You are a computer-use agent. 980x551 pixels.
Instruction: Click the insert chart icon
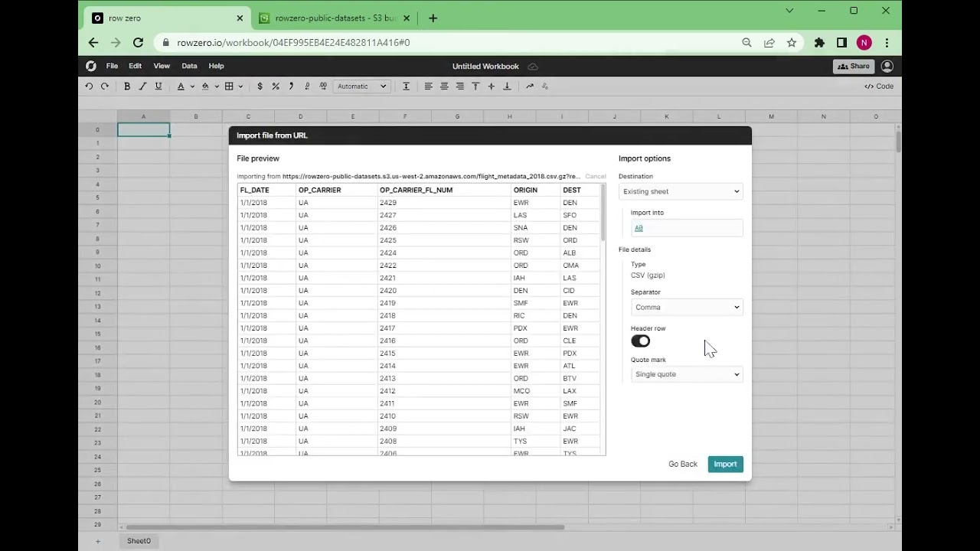click(x=529, y=86)
